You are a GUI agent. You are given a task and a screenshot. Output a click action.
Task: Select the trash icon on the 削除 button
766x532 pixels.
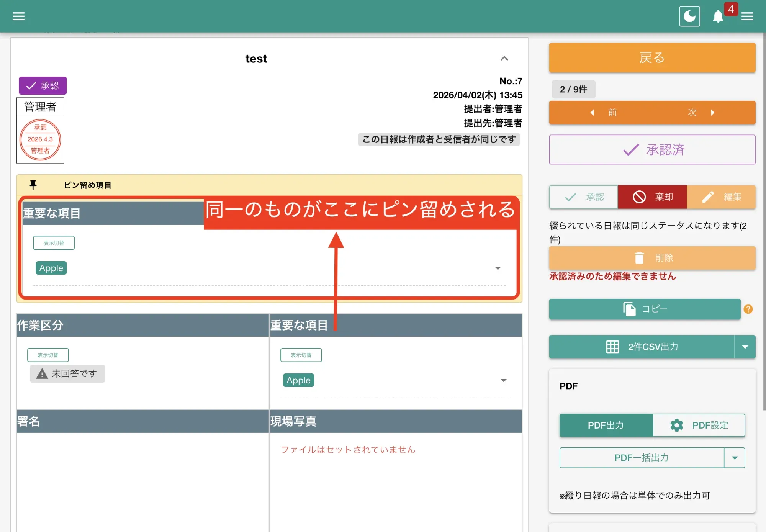640,258
